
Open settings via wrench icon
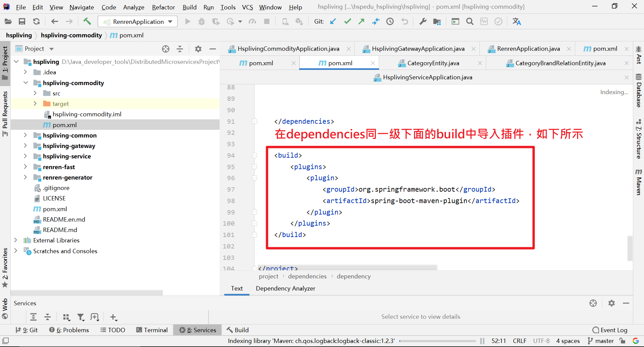click(423, 22)
